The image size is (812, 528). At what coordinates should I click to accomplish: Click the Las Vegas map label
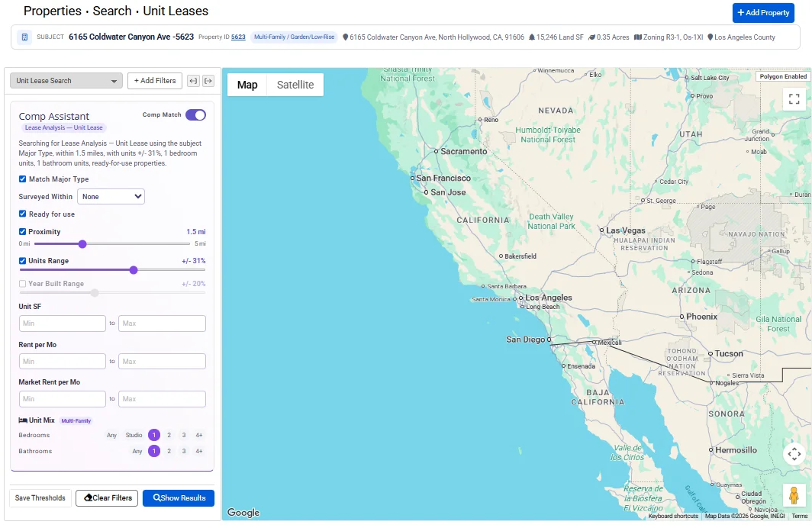coord(626,230)
